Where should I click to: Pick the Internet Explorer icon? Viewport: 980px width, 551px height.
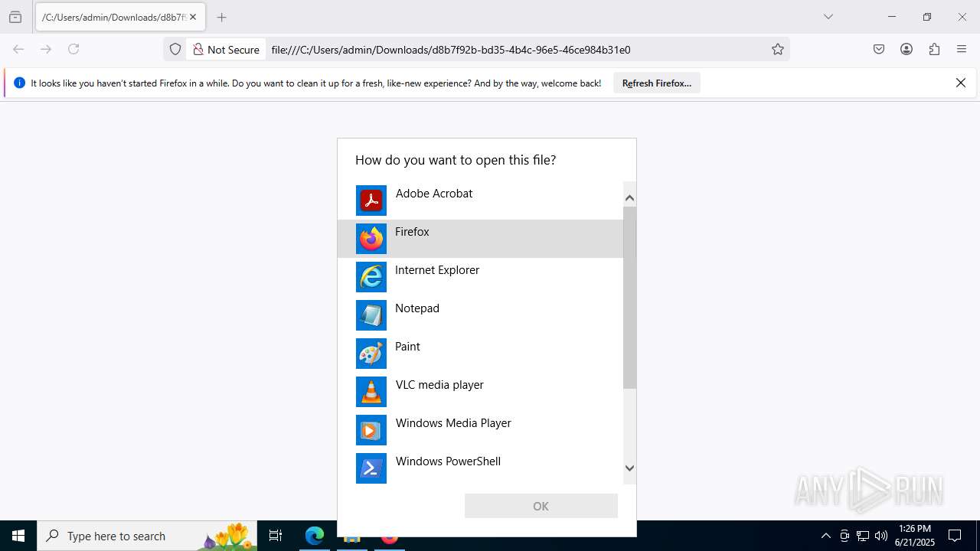click(x=371, y=277)
